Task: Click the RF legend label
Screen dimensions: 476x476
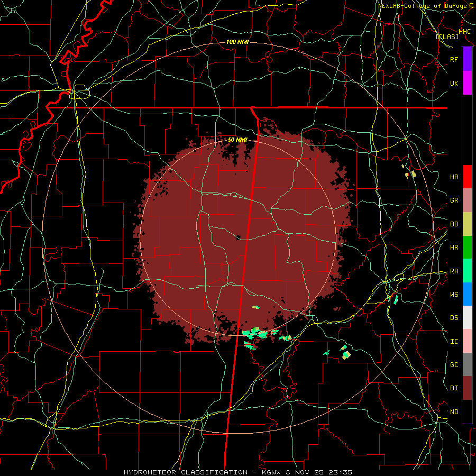Action: tap(454, 59)
